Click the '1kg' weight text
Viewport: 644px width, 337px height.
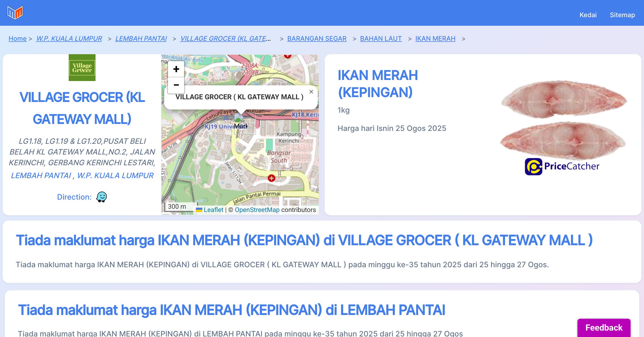[343, 110]
